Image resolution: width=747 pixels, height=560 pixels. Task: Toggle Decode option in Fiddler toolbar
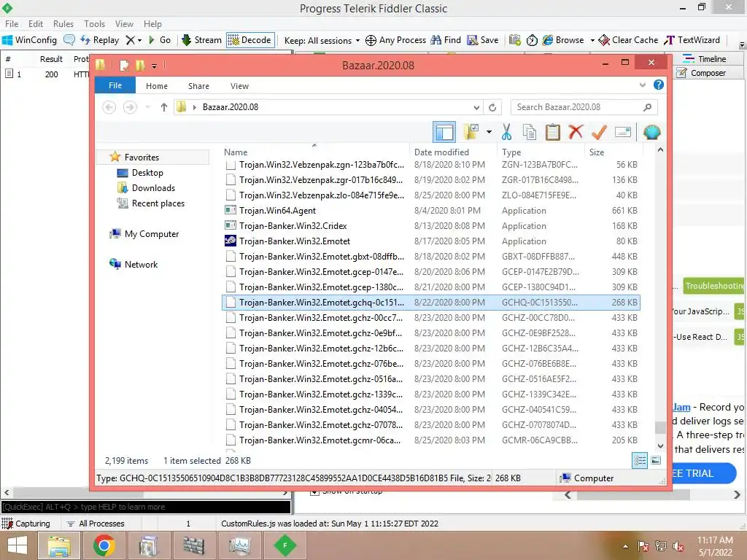(x=249, y=41)
